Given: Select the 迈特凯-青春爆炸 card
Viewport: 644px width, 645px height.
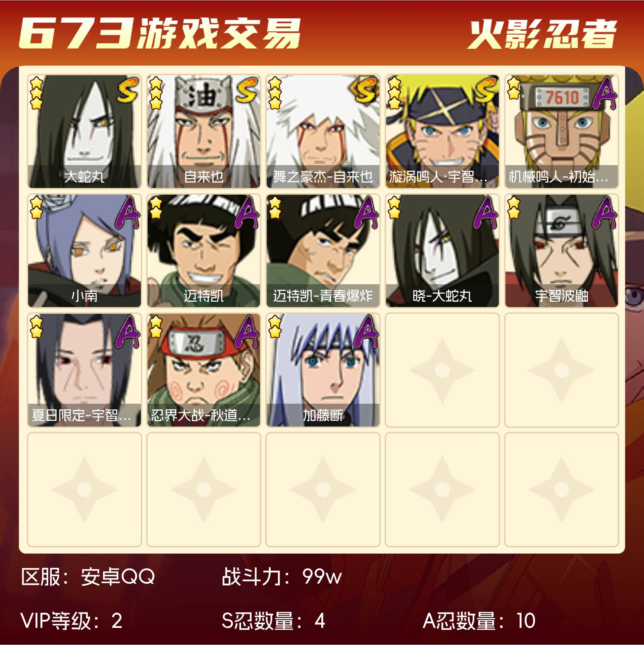Looking at the screenshot, I should click(x=323, y=251).
